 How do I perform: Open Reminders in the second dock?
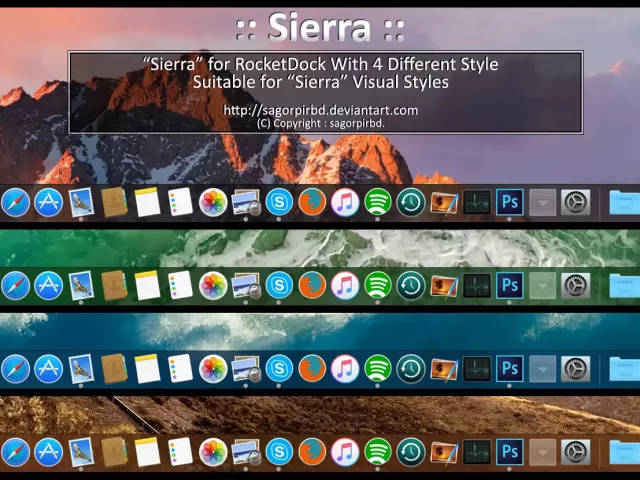click(x=180, y=286)
